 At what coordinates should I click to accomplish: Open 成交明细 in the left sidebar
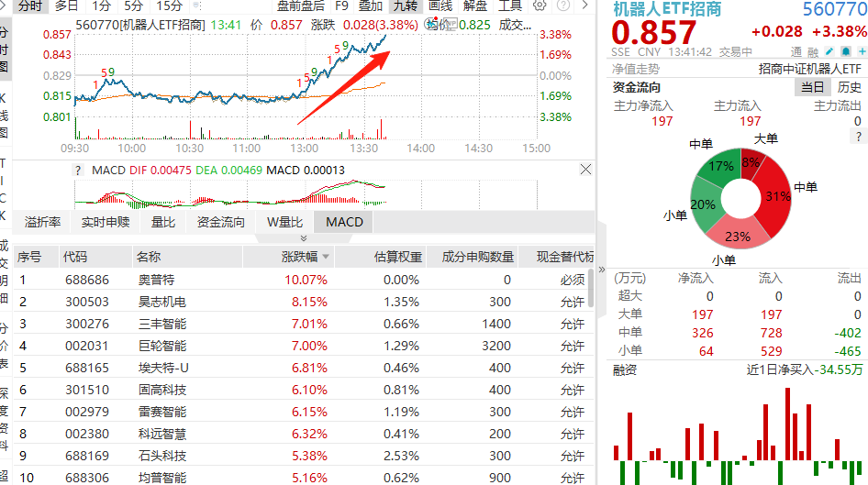[x=4, y=271]
